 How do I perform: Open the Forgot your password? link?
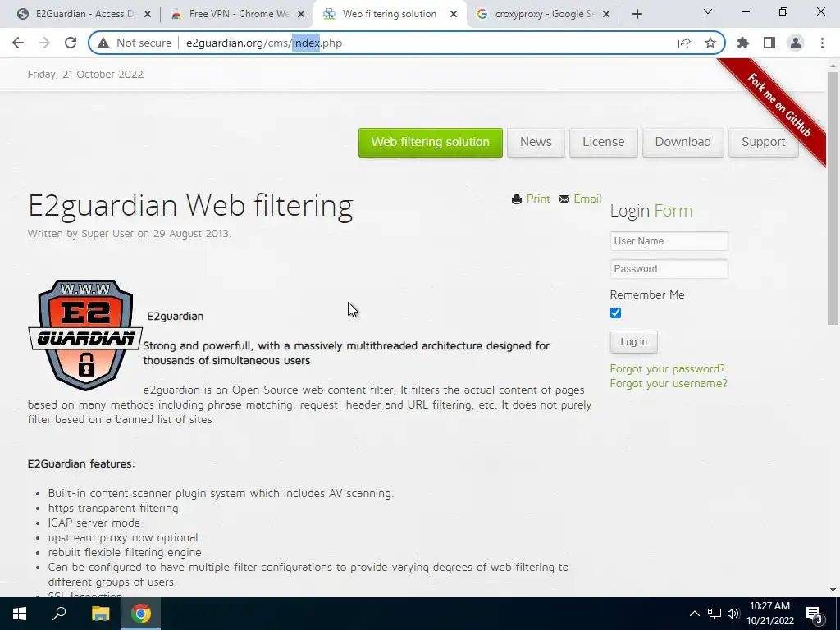click(668, 368)
